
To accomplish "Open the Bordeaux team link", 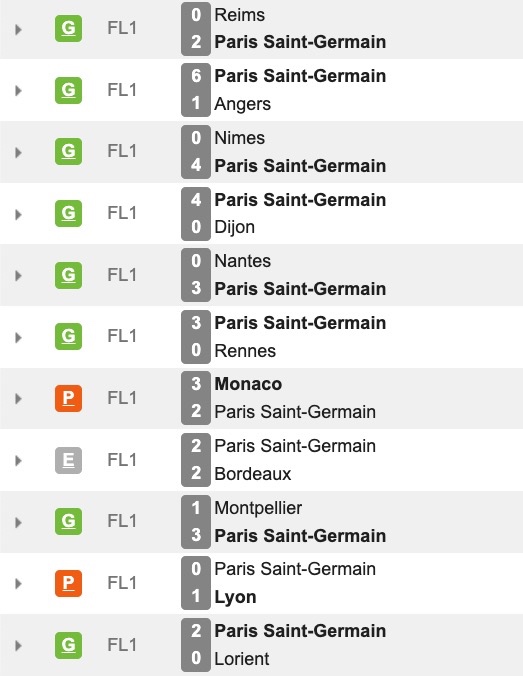I will (x=253, y=474).
